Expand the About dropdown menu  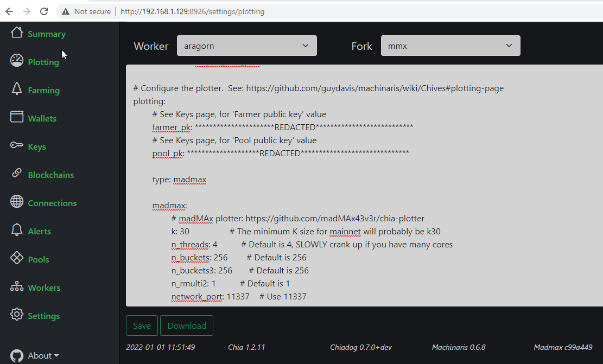43,355
